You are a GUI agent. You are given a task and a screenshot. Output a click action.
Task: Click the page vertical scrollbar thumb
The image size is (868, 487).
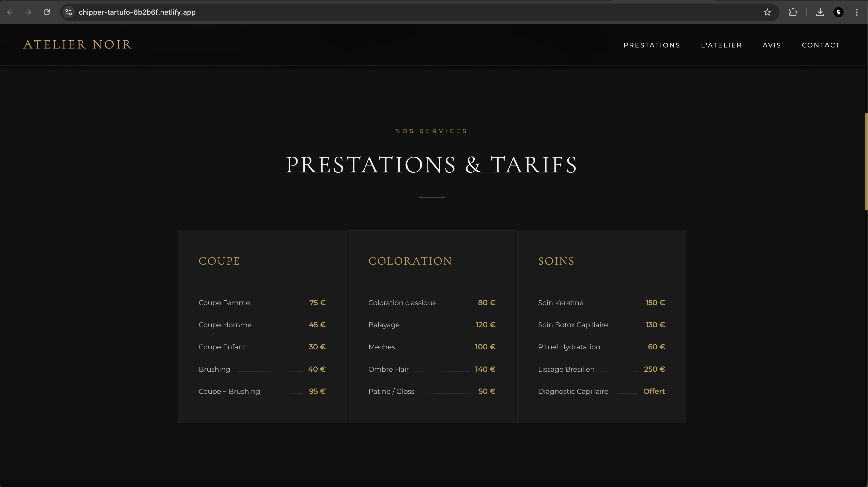pyautogui.click(x=866, y=162)
